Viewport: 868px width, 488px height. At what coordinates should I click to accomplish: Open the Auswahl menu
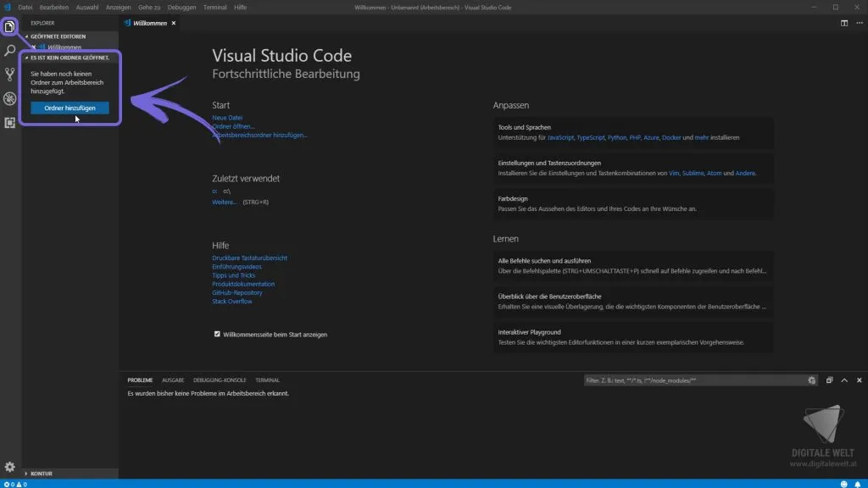[87, 7]
